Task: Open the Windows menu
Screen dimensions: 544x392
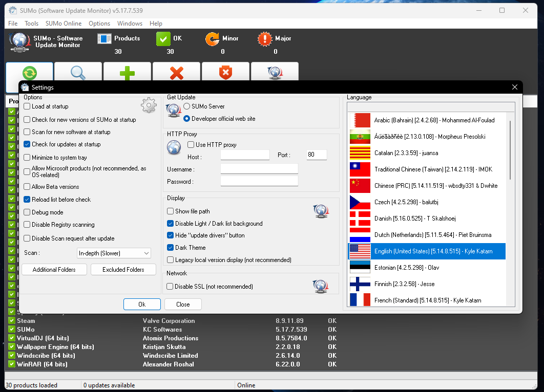Action: pyautogui.click(x=130, y=23)
